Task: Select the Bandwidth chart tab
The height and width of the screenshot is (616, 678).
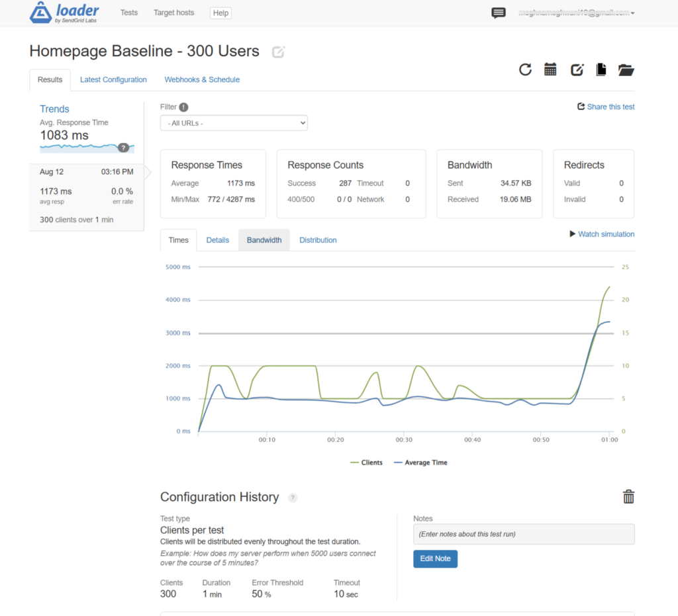Action: tap(264, 240)
